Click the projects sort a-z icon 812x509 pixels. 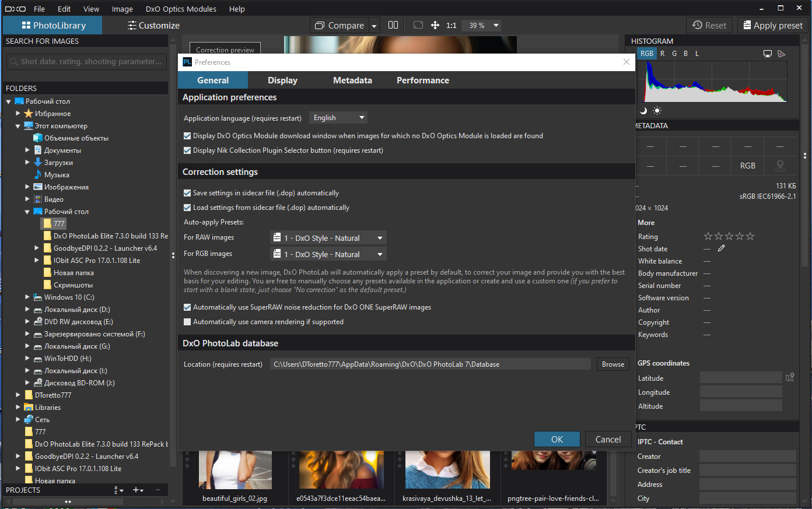tap(118, 490)
